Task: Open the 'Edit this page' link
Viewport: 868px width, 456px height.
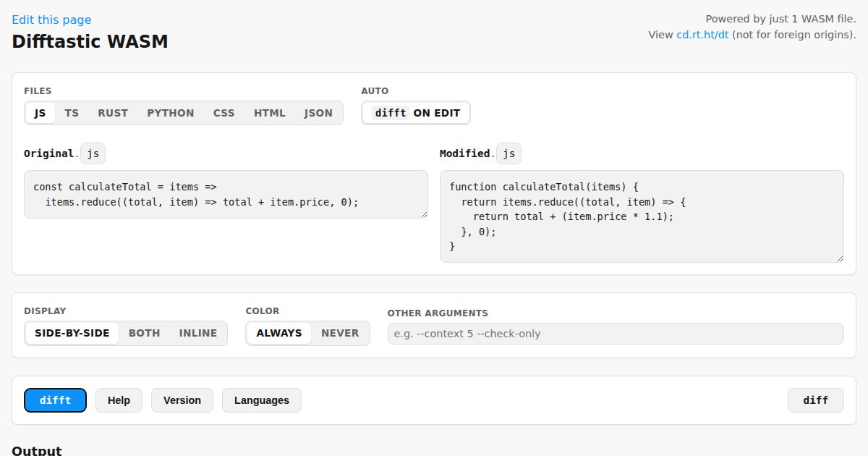Action: [51, 20]
